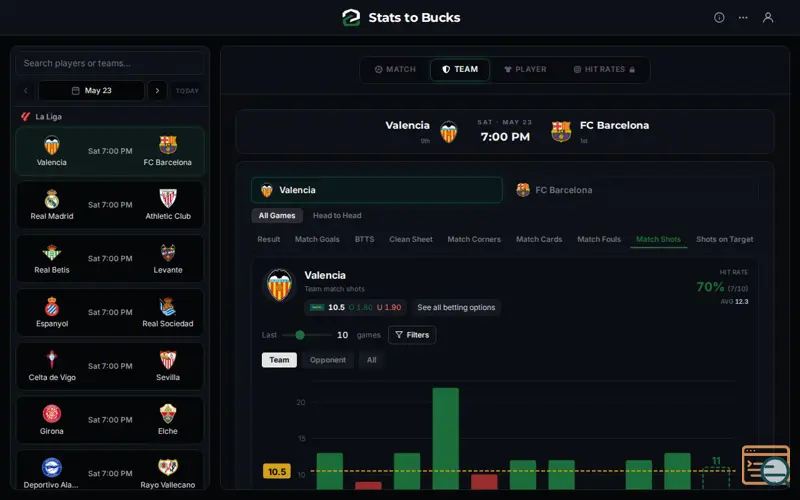
Task: Select the All chart view
Action: [x=371, y=360]
